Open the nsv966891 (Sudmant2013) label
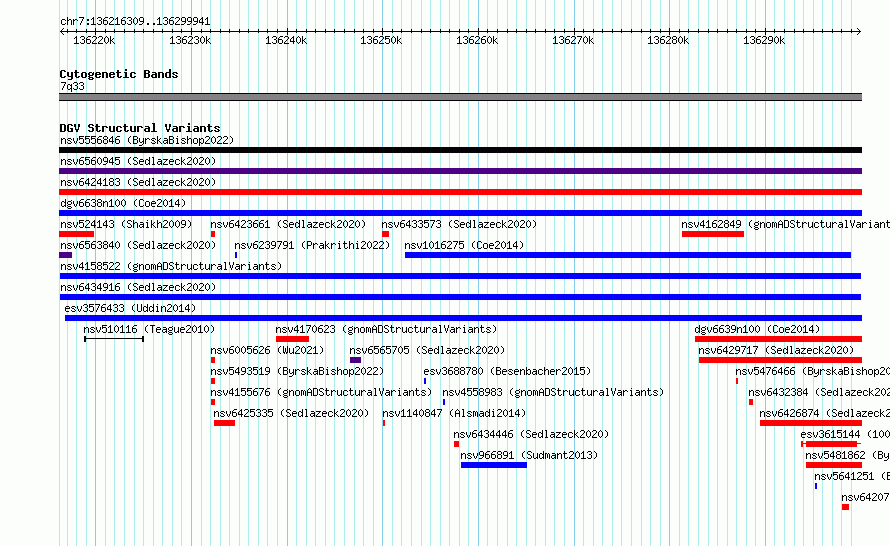The height and width of the screenshot is (546, 890). click(x=529, y=455)
